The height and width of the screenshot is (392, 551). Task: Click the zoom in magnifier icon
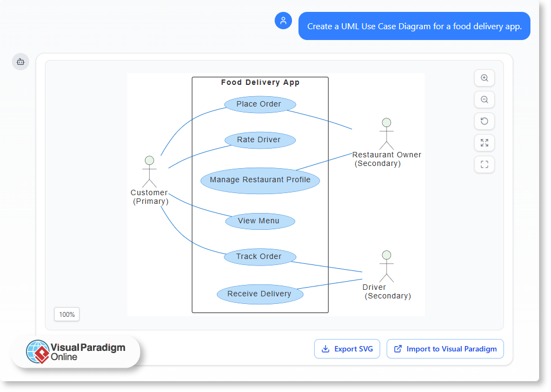point(484,78)
